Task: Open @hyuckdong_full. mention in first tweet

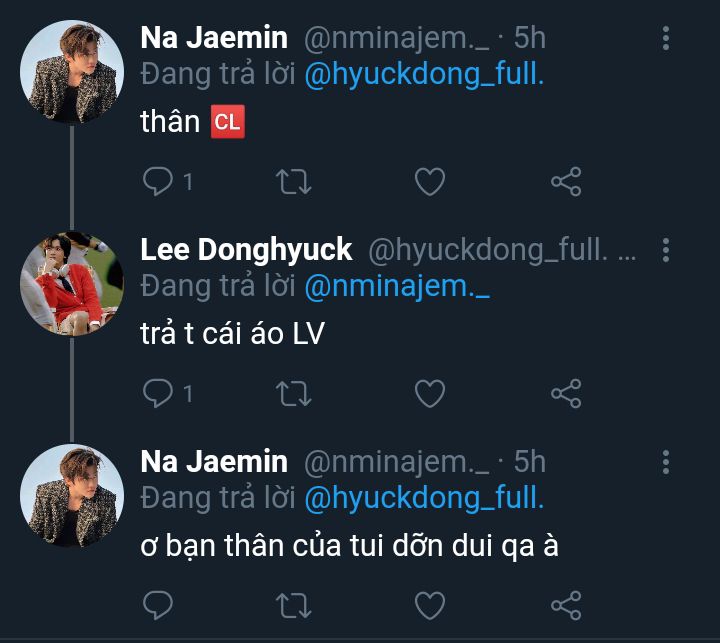Action: (424, 75)
